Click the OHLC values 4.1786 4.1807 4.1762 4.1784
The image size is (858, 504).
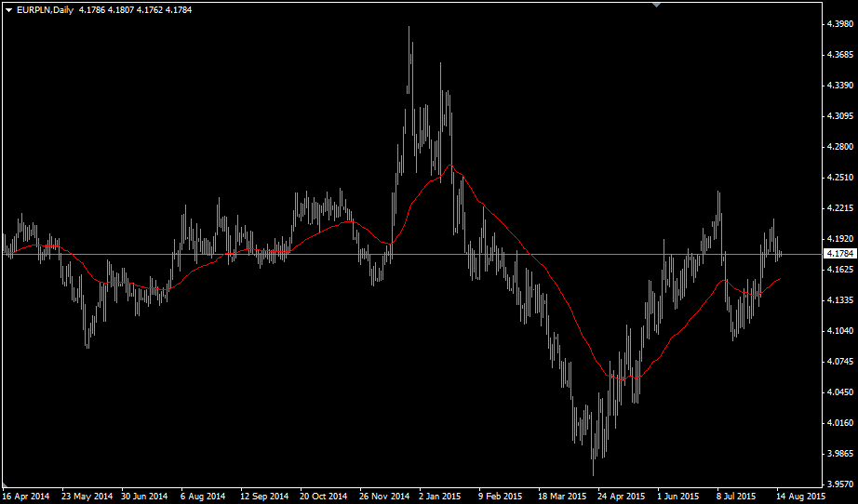coord(135,10)
